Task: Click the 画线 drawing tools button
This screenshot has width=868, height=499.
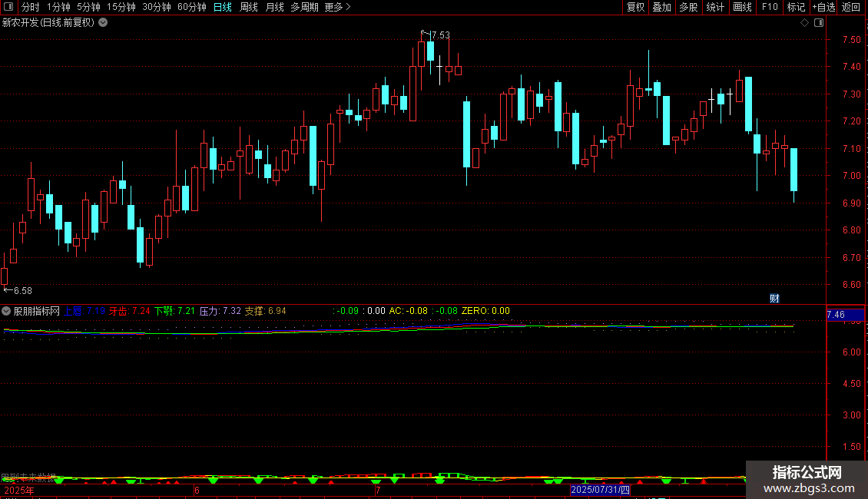Action: point(742,7)
